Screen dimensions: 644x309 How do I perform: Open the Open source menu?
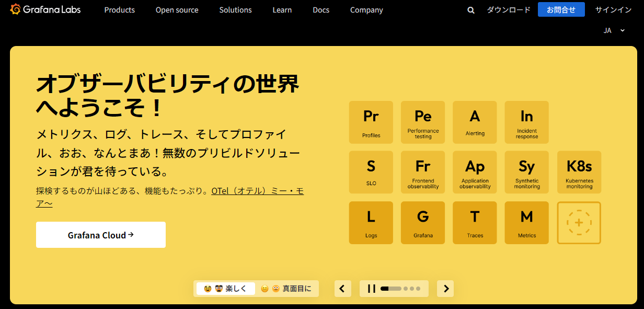point(177,10)
